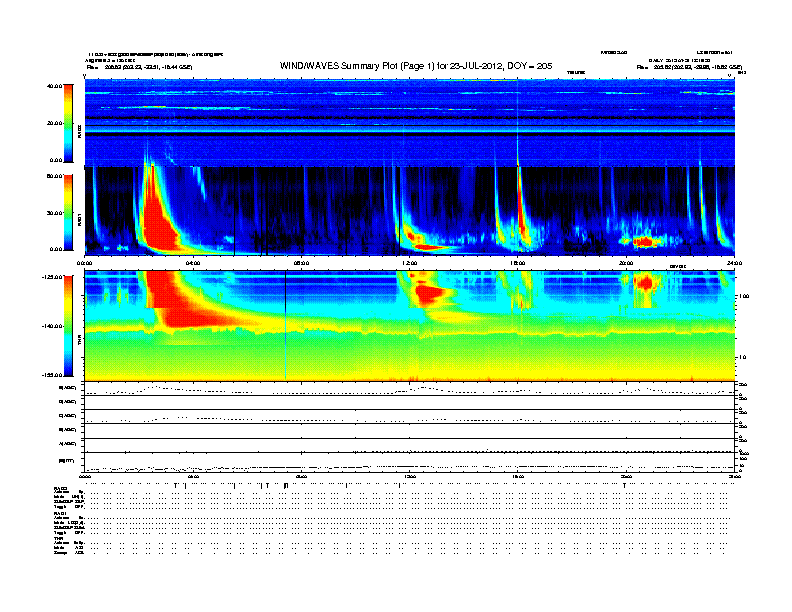Click the -155.00 label on TNR scale
Viewport: 792px width, 612px height.
[x=53, y=375]
